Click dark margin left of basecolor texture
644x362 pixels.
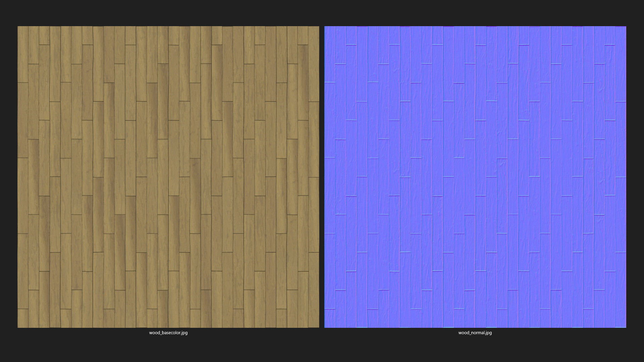(x=8, y=177)
